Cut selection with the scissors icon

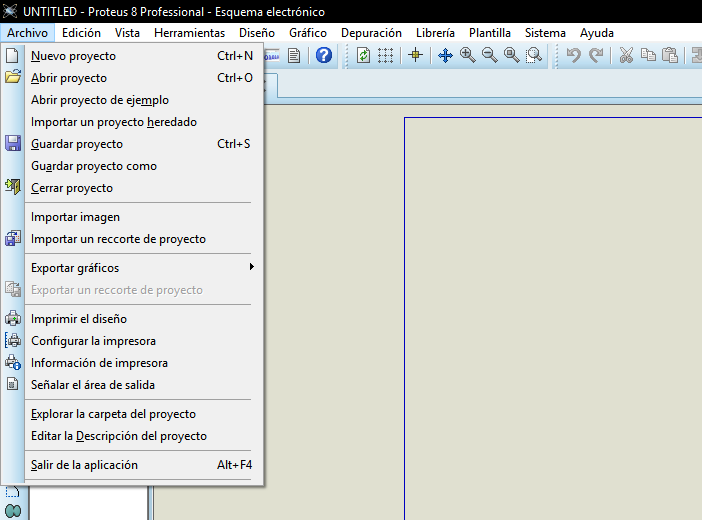coord(626,55)
